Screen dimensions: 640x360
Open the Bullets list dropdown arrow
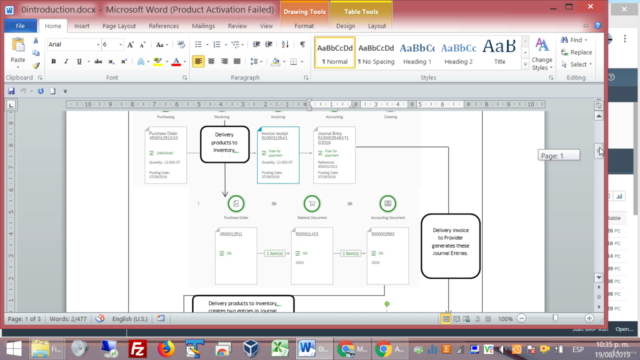tap(207, 44)
